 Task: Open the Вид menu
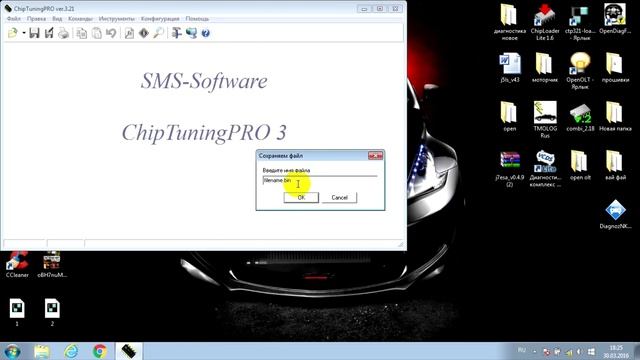point(57,19)
